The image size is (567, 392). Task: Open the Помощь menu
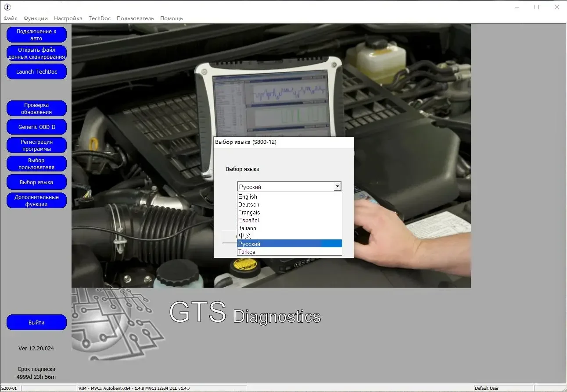pyautogui.click(x=172, y=18)
